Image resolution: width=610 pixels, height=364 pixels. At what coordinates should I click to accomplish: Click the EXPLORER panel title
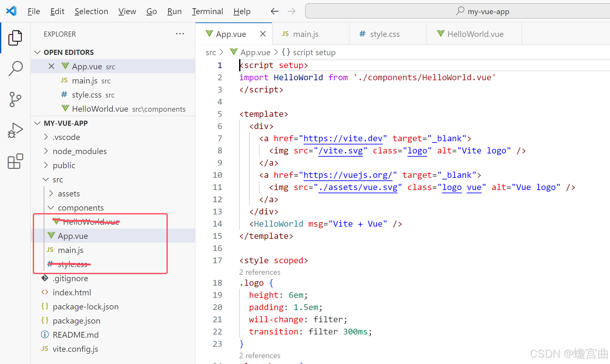(60, 34)
